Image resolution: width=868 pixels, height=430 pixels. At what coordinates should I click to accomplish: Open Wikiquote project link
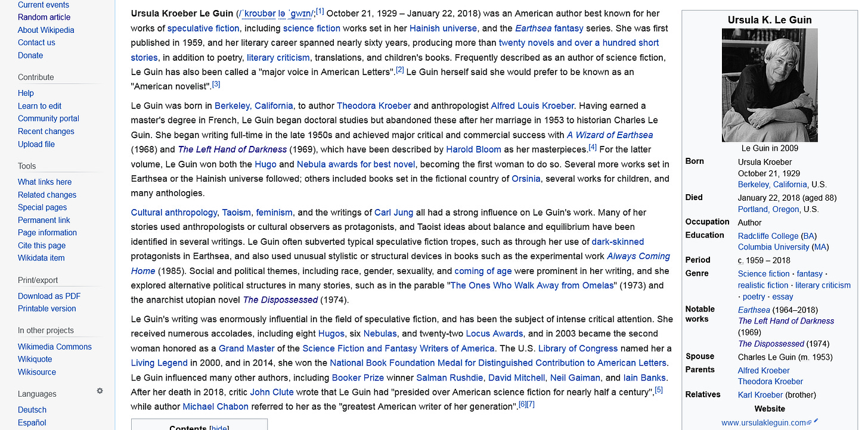35,359
